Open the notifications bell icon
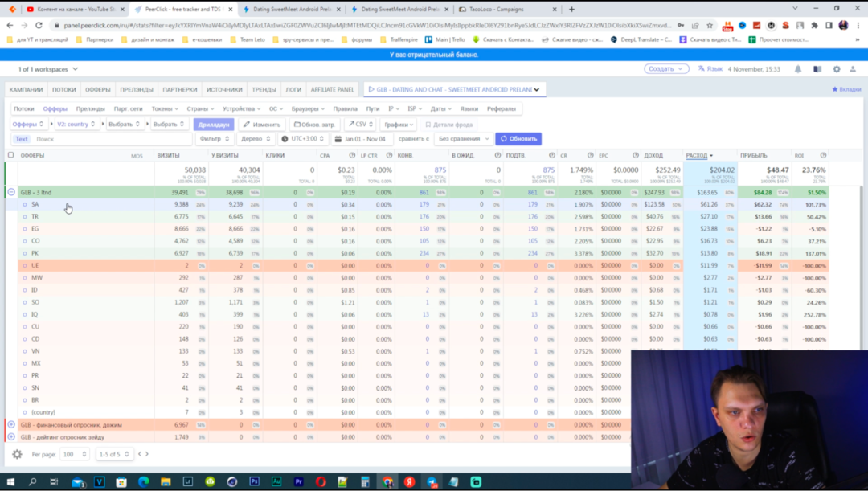 click(x=798, y=69)
